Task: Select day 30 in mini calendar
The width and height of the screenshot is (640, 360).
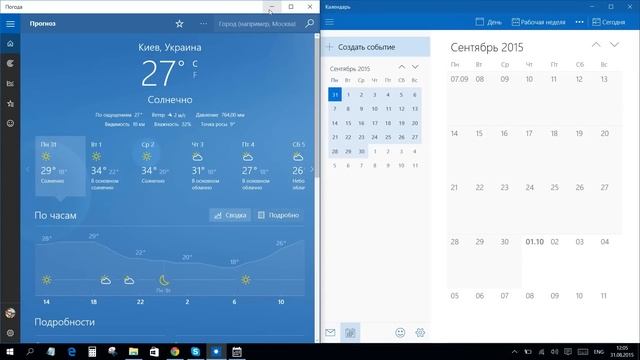Action: click(x=361, y=151)
